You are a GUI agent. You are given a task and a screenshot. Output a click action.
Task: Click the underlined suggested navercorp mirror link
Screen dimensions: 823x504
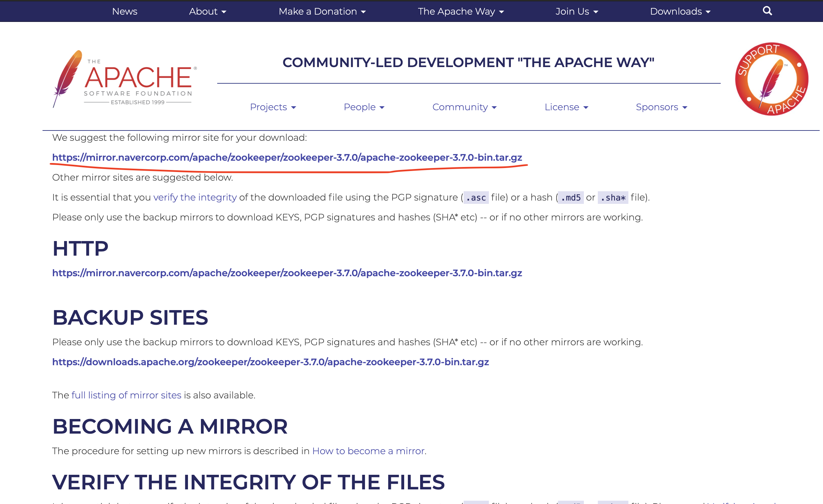click(x=287, y=157)
